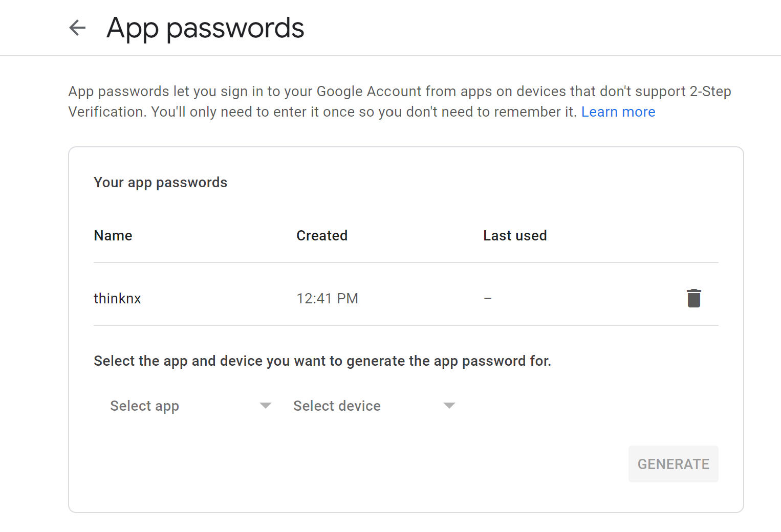The image size is (781, 532).
Task: Open the Learn more link
Action: pyautogui.click(x=618, y=112)
